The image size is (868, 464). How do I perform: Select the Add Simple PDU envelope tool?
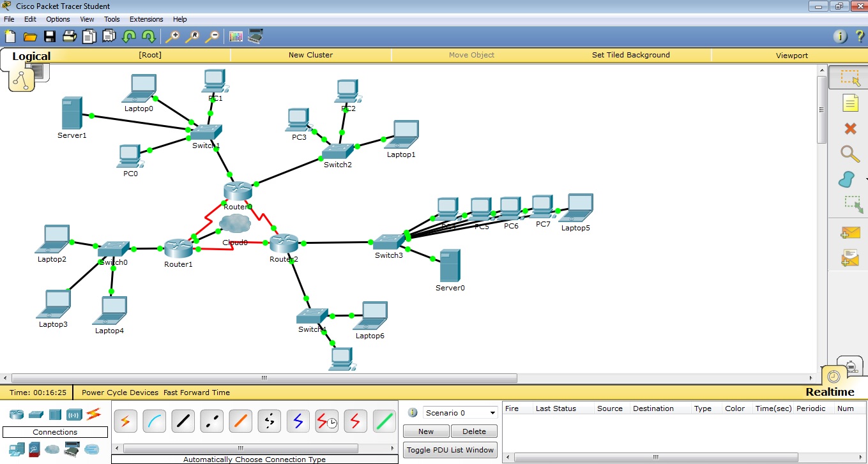click(849, 232)
